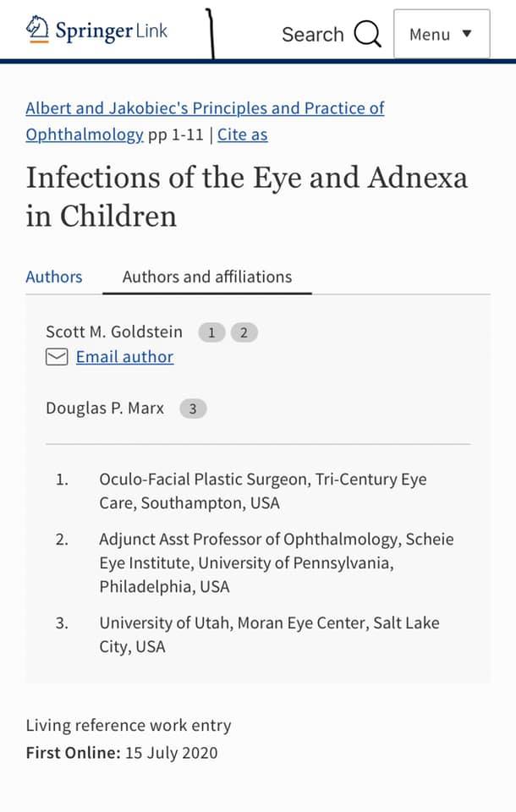The height and width of the screenshot is (812, 516).
Task: Click the Douglas P. Marx author name
Action: tap(105, 408)
